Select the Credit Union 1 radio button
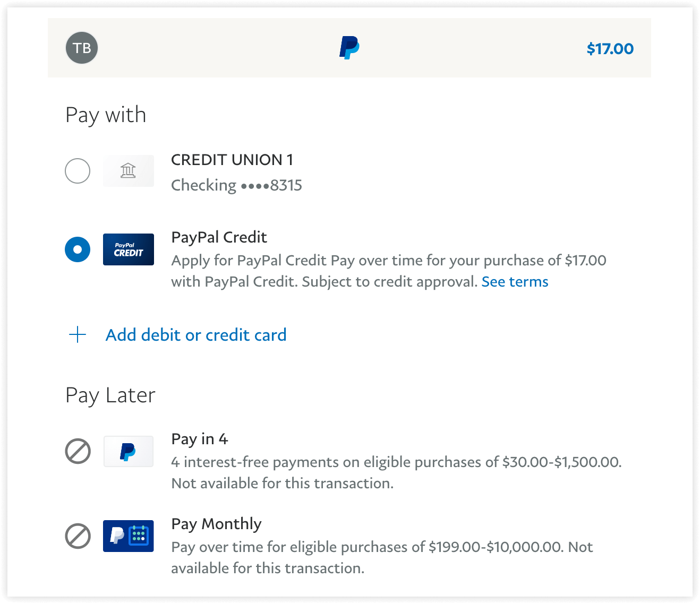 click(x=78, y=171)
